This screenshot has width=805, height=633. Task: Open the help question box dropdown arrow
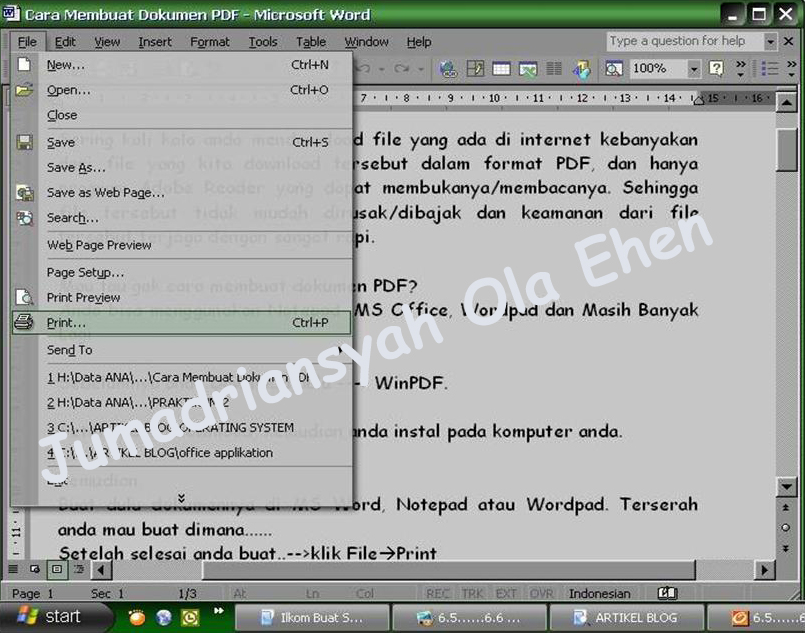tap(770, 42)
